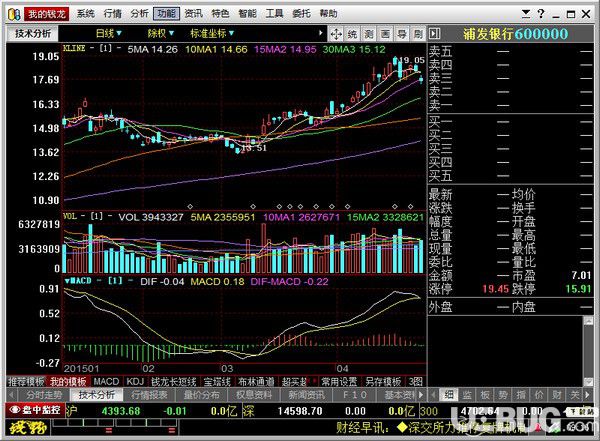Open the 日线 period dropdown
Viewport: 600px width, 441px height.
109,34
